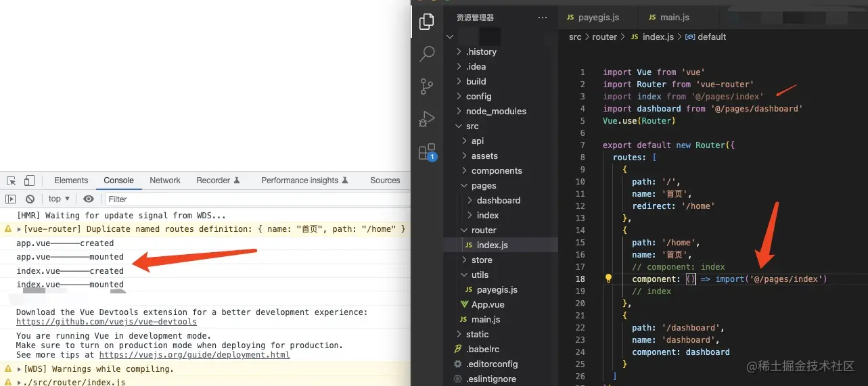
Task: Open App.vue in the file tree
Action: coord(501,304)
